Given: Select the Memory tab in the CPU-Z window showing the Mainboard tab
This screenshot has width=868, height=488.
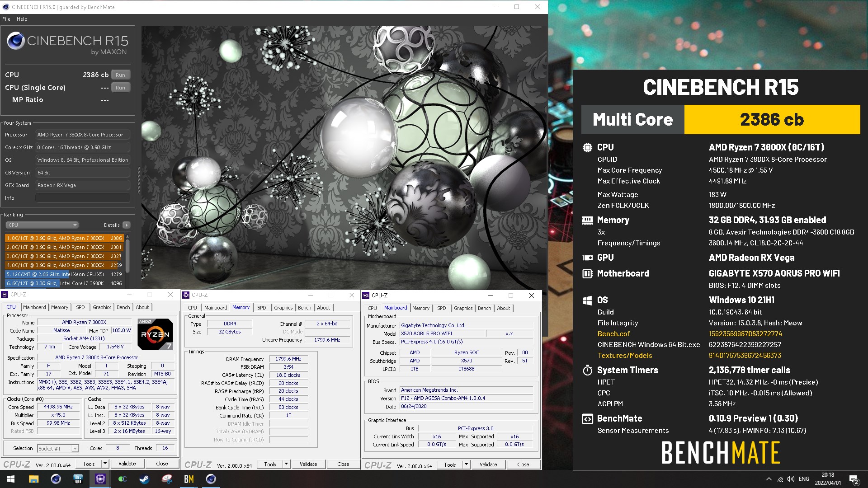Looking at the screenshot, I should (421, 308).
